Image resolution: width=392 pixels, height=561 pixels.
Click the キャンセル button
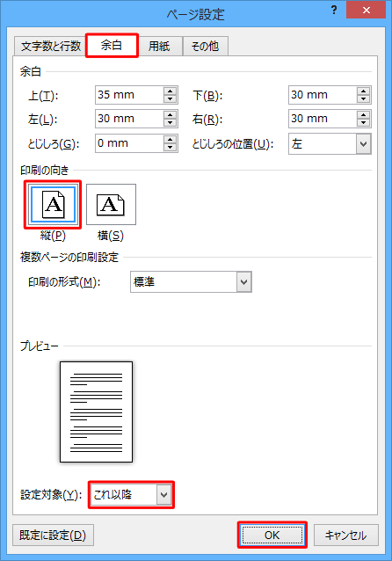click(346, 535)
